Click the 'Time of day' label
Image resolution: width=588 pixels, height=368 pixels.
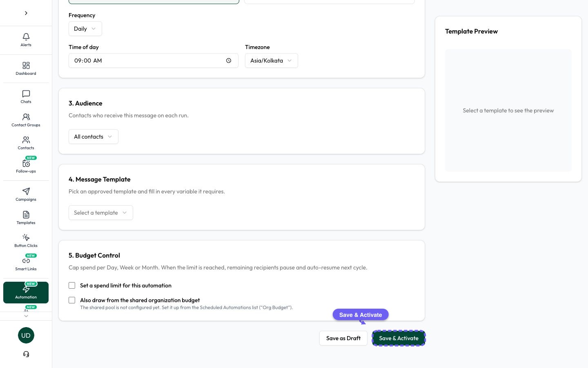(x=84, y=47)
